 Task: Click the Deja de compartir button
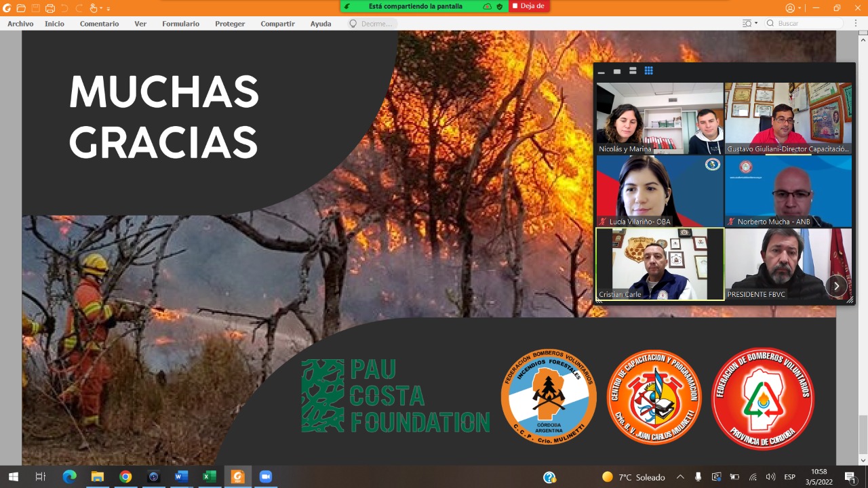click(x=529, y=6)
